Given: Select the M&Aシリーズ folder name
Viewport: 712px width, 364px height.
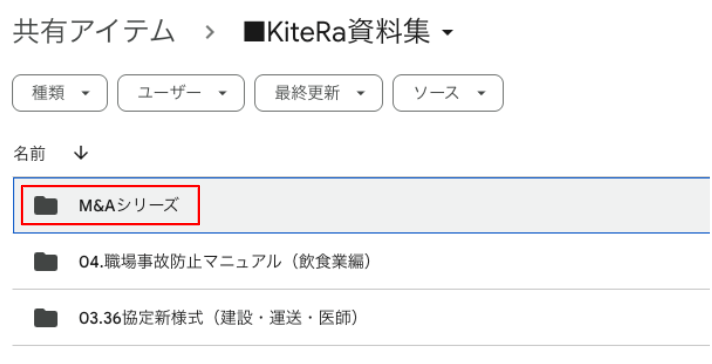Looking at the screenshot, I should tap(129, 206).
